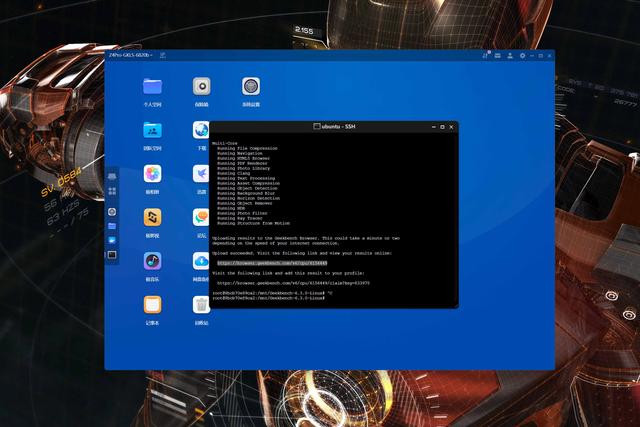Open the transfer list icon with badge
The height and width of the screenshot is (427, 640).
tap(485, 55)
